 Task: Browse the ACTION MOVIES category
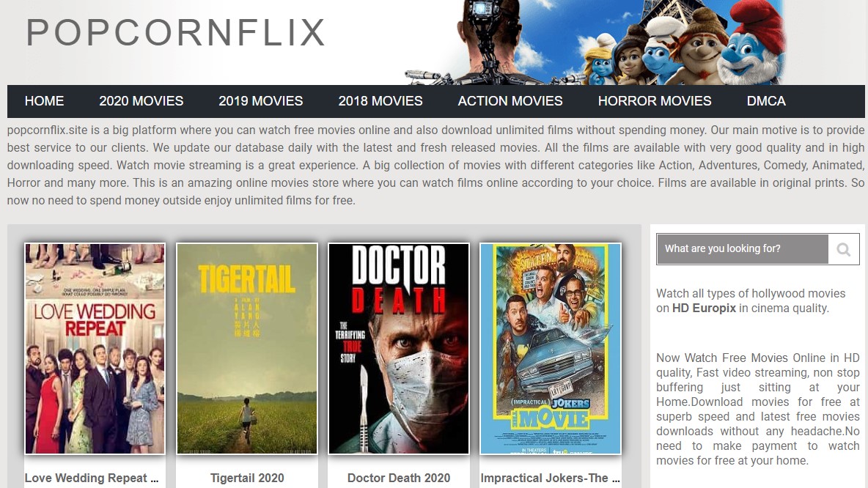510,101
